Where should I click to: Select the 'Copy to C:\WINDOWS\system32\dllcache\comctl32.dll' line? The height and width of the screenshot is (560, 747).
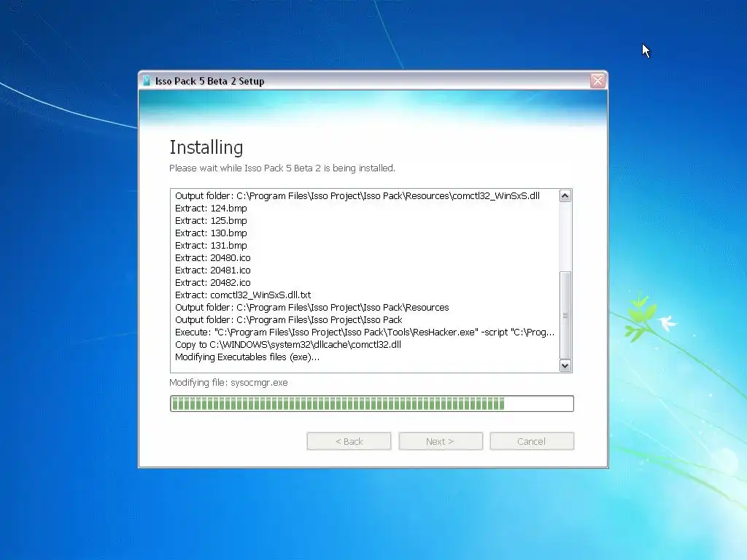288,344
